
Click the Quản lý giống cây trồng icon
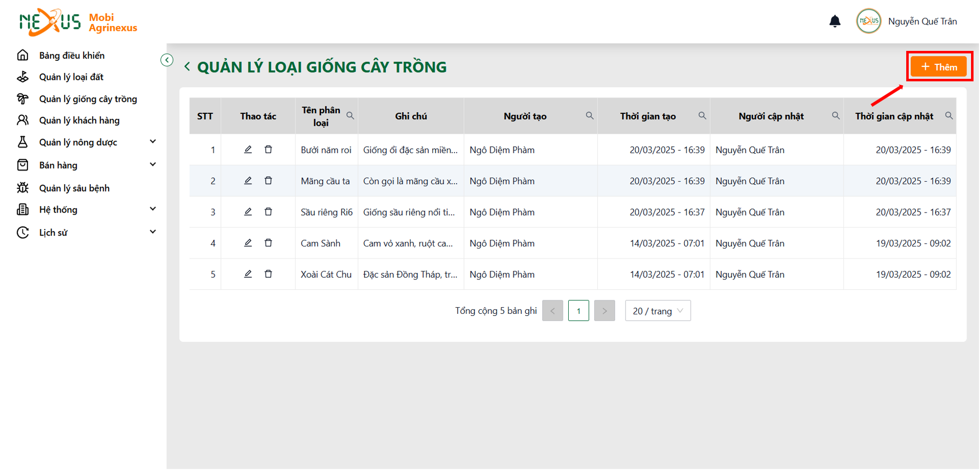[23, 99]
